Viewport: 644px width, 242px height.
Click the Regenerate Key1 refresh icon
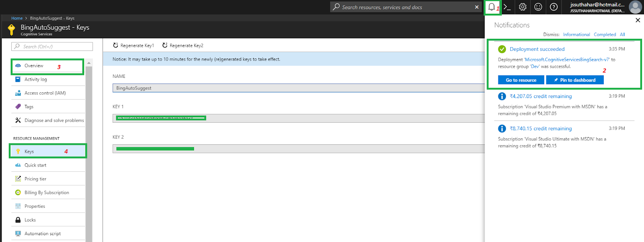click(116, 45)
